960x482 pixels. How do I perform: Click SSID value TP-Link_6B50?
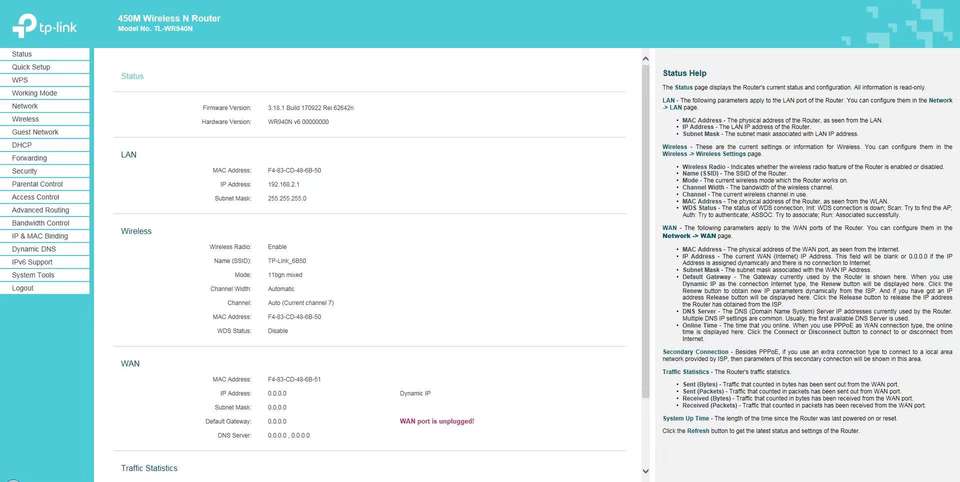pos(287,261)
